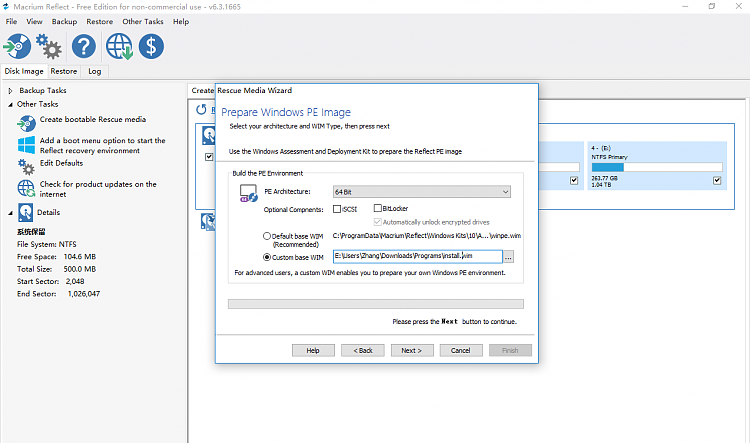Collapse the Other Tasks tree node
Screen dimensions: 750x443
(11, 104)
